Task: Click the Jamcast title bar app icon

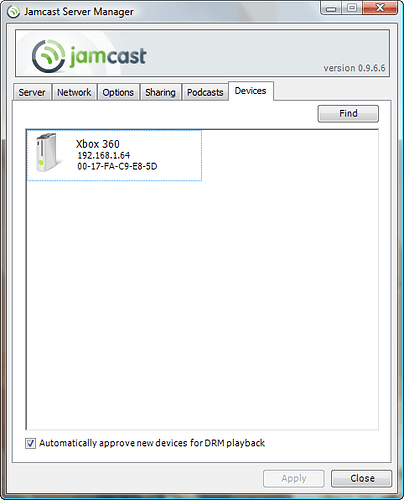Action: click(x=14, y=12)
